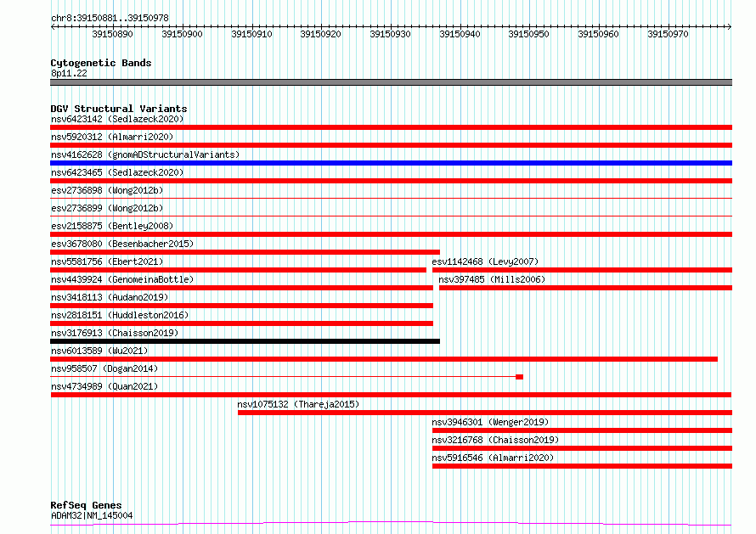The image size is (756, 534).
Task: Click the red bar under nsv1075132
Action: click(485, 413)
